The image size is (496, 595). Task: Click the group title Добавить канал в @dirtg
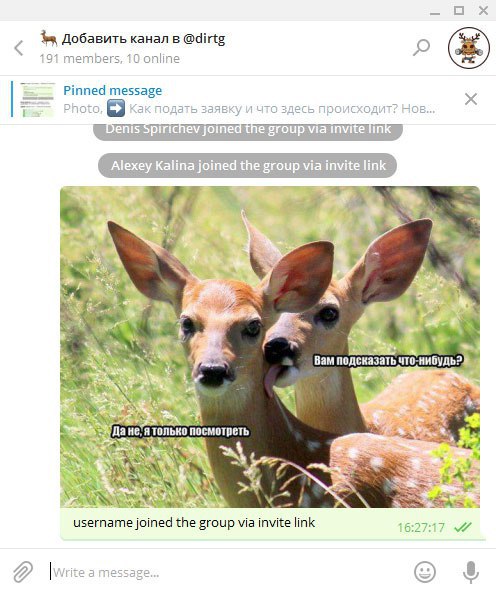(143, 39)
